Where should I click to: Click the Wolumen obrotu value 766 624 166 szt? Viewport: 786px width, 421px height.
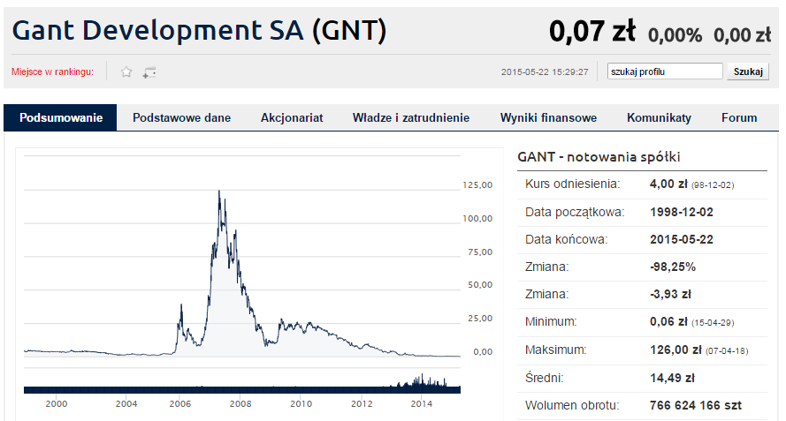click(696, 405)
